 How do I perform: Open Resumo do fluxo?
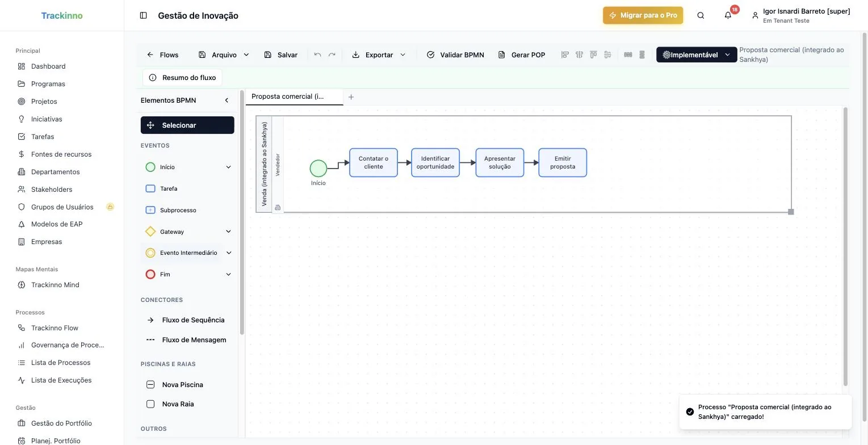tap(182, 78)
